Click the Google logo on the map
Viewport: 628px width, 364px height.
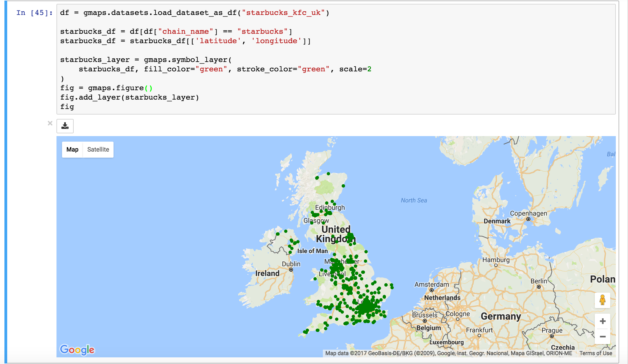[x=77, y=350]
